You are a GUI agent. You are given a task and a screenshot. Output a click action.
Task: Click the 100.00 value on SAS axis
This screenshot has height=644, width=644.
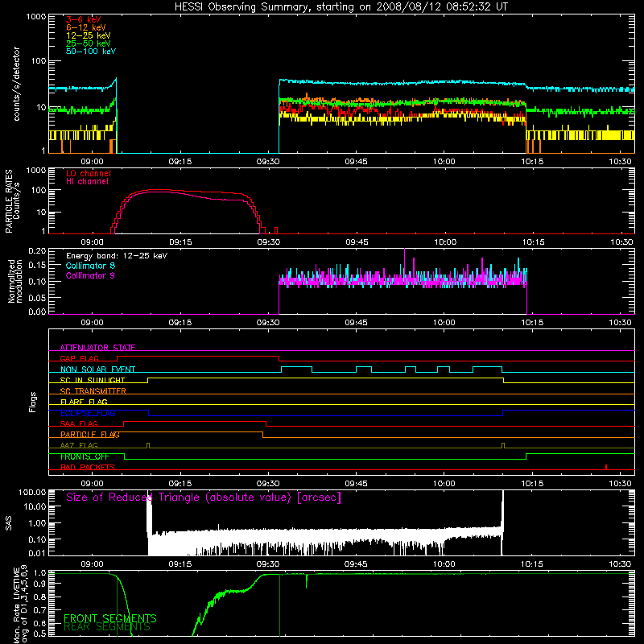[32, 492]
